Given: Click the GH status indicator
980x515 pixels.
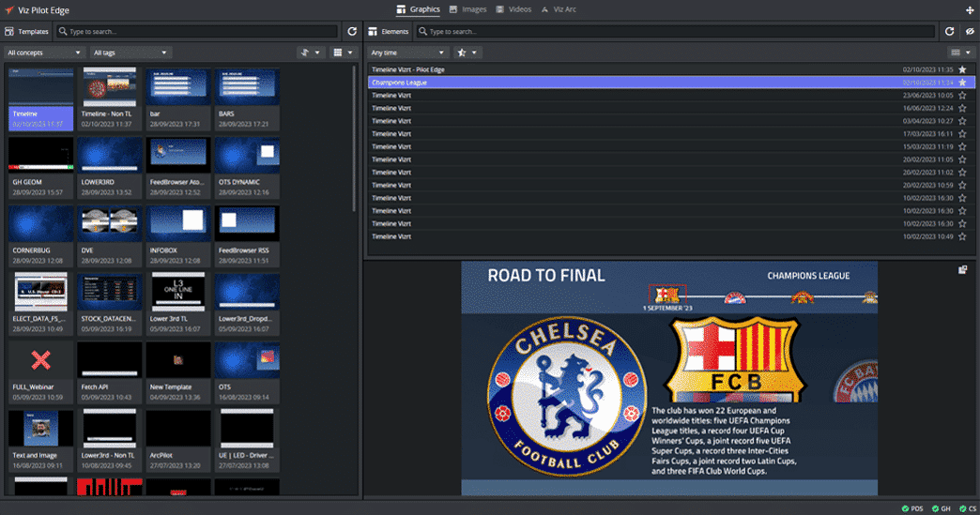Looking at the screenshot, I should coord(942,508).
